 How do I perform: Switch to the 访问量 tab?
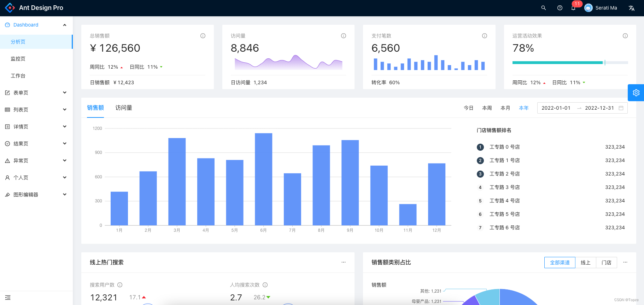click(x=124, y=108)
